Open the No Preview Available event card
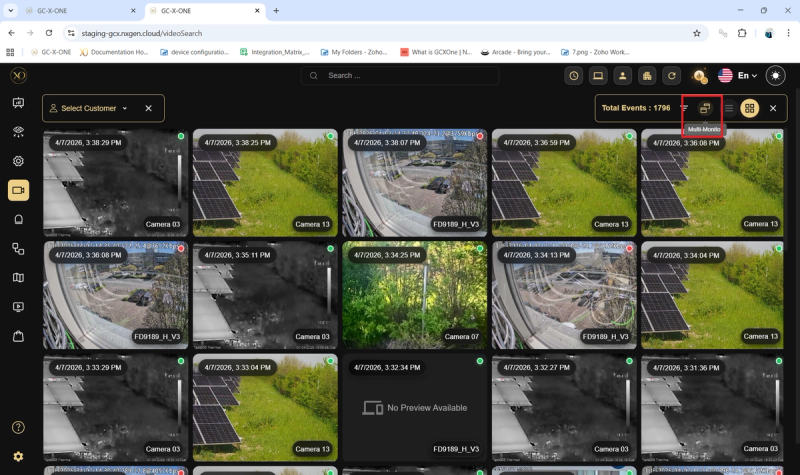 (x=414, y=408)
